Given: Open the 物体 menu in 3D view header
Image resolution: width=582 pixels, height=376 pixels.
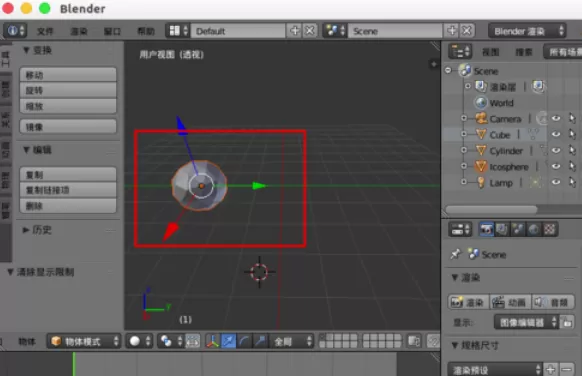Looking at the screenshot, I should click(x=27, y=341).
